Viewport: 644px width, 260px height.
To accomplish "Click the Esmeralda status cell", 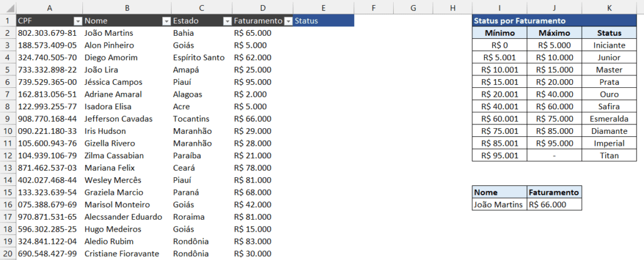I will pyautogui.click(x=609, y=119).
